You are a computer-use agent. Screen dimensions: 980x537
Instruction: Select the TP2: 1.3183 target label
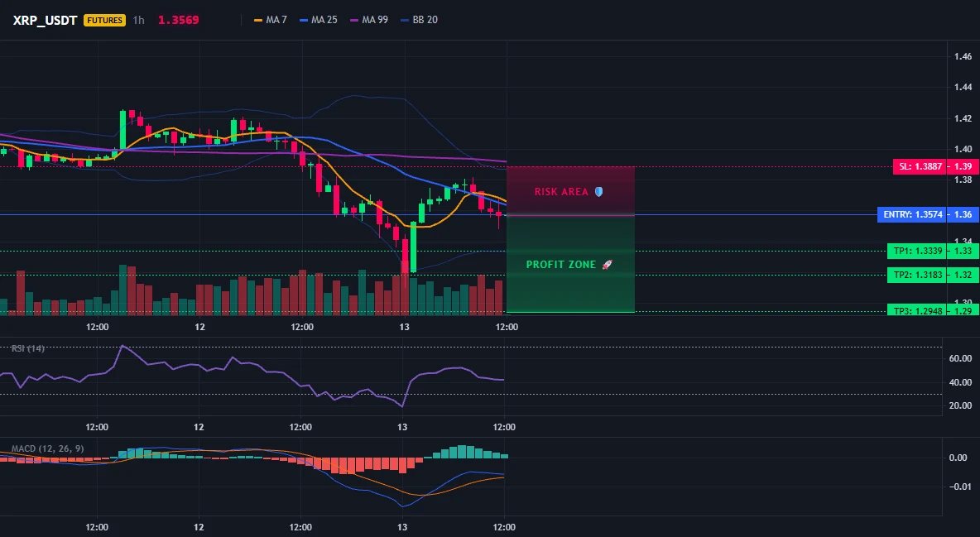pos(916,275)
